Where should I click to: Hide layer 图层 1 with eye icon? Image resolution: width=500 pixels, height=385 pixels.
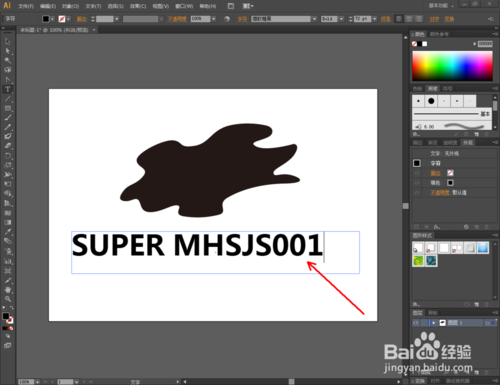(x=416, y=323)
